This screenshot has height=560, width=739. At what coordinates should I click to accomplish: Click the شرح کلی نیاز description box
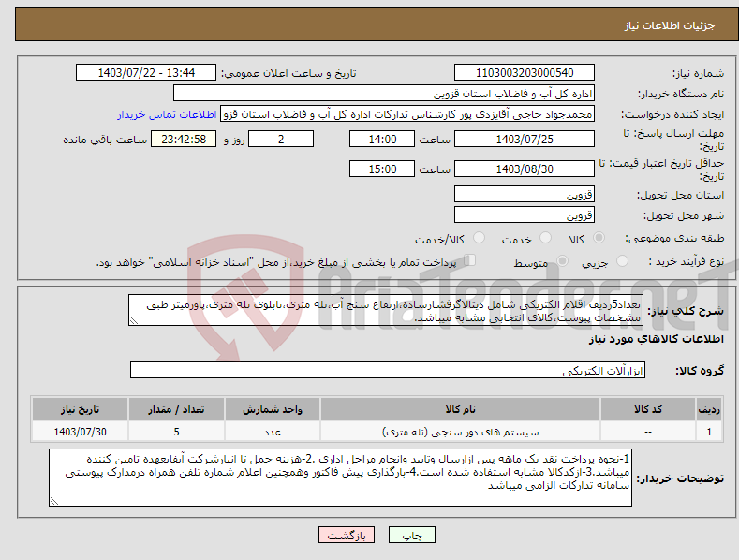pos(386,310)
